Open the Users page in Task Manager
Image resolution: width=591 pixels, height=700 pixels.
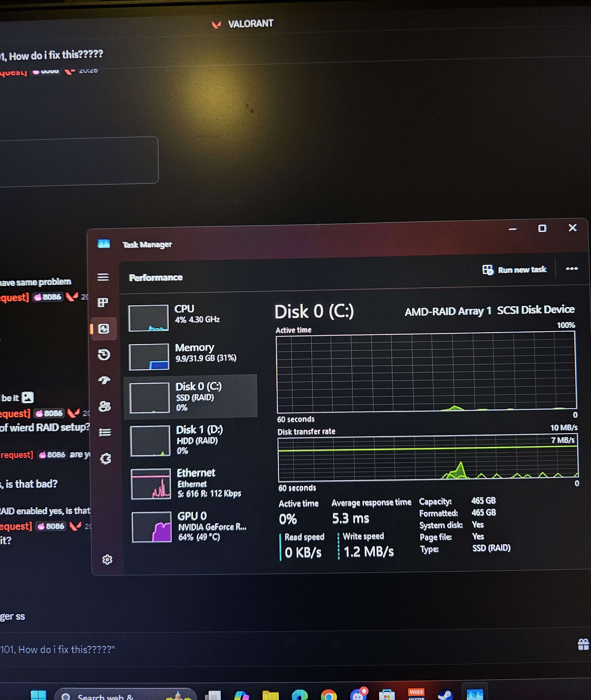point(105,406)
